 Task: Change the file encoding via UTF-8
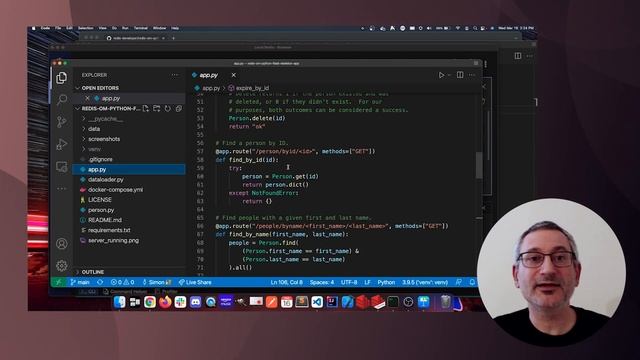click(x=349, y=282)
